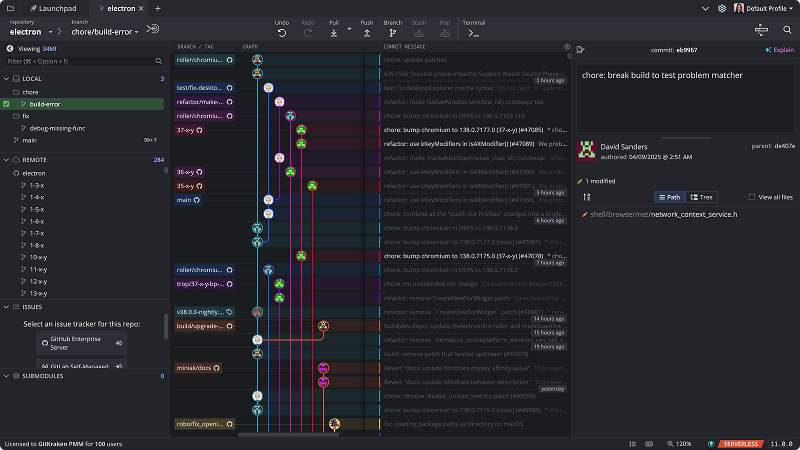Click the Undo icon in toolbar

(282, 32)
